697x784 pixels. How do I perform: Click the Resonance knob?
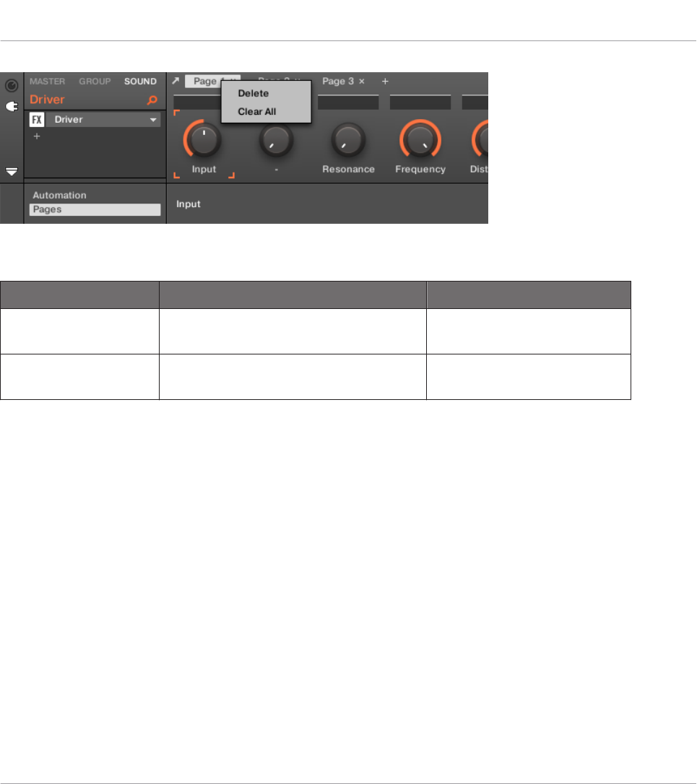click(348, 139)
